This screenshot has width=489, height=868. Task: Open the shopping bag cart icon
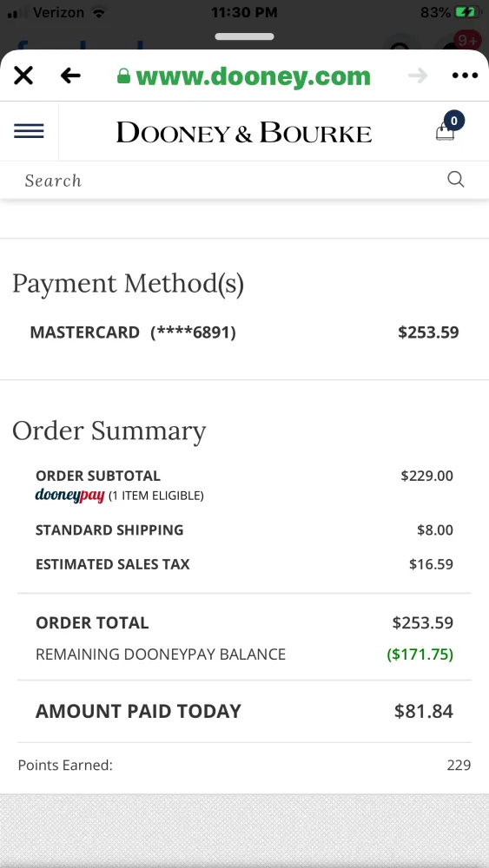pyautogui.click(x=446, y=132)
